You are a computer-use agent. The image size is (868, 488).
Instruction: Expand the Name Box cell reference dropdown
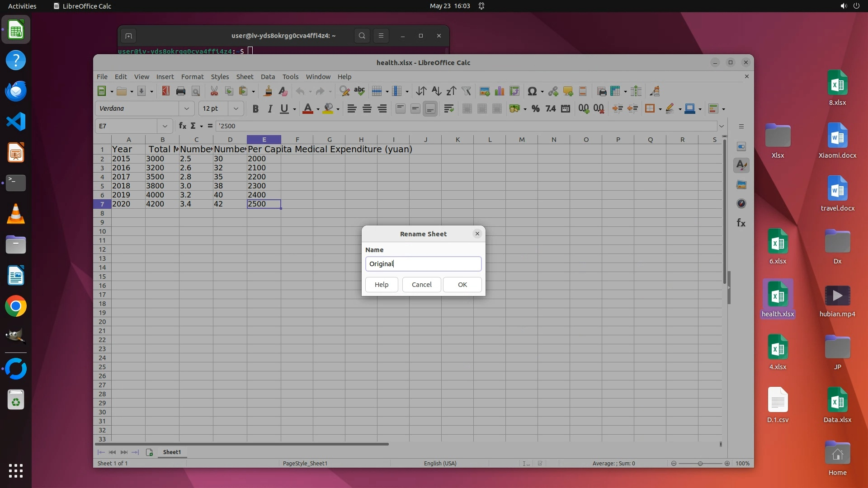click(x=165, y=126)
